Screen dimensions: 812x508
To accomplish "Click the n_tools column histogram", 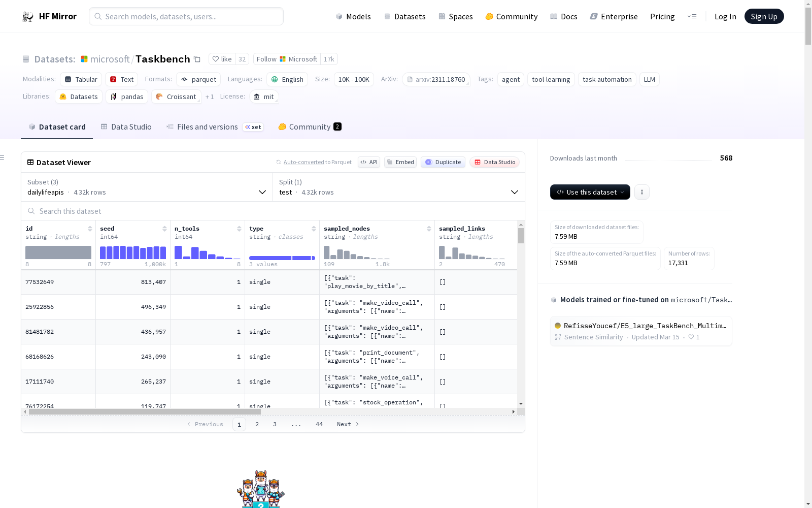I will click(x=208, y=252).
